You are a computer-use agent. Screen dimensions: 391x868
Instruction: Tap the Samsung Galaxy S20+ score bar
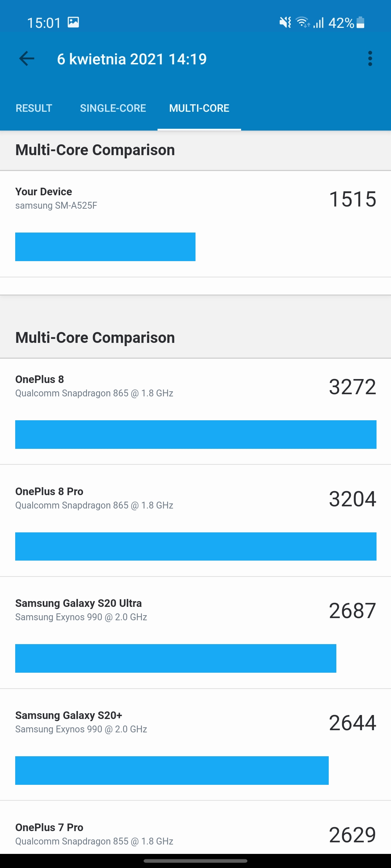click(172, 770)
